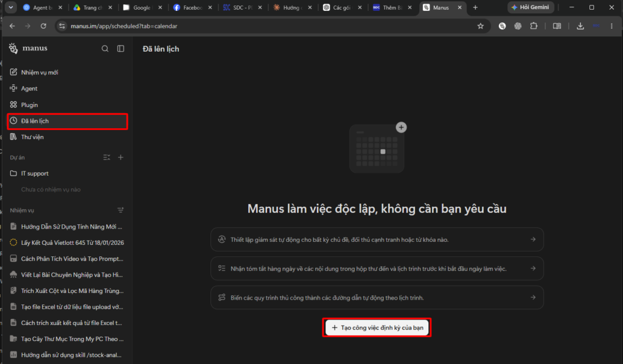
Task: Switch to the Các gói tab
Action: coord(342,7)
